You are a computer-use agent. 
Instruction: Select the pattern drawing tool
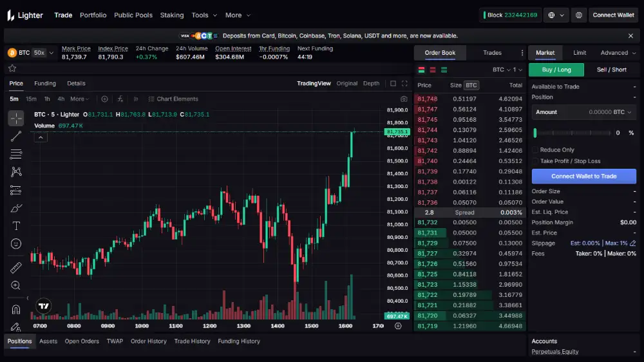(16, 172)
